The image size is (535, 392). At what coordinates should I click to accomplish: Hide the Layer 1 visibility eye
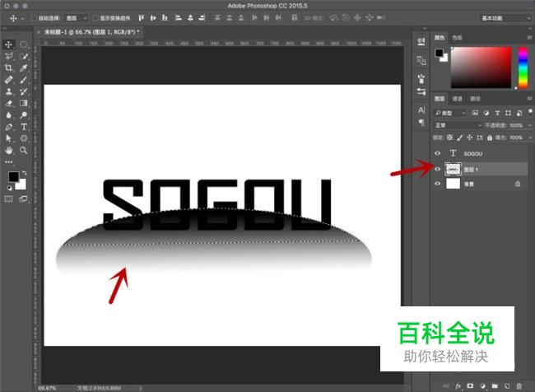click(x=437, y=169)
